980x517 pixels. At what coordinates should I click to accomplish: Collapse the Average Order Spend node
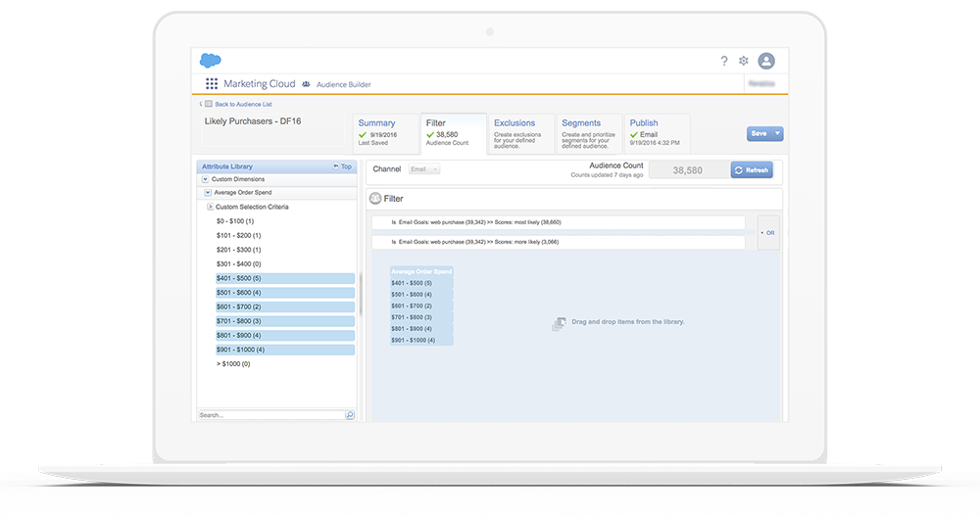208,193
